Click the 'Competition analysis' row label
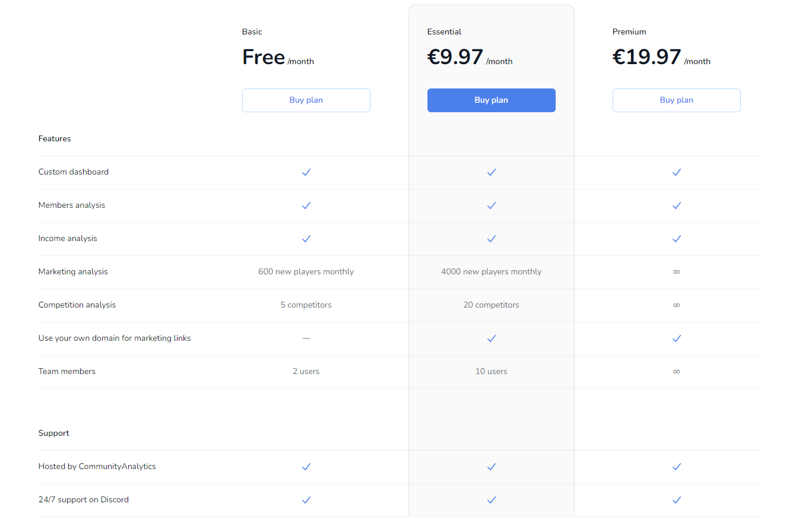This screenshot has height=532, width=786. 77,305
